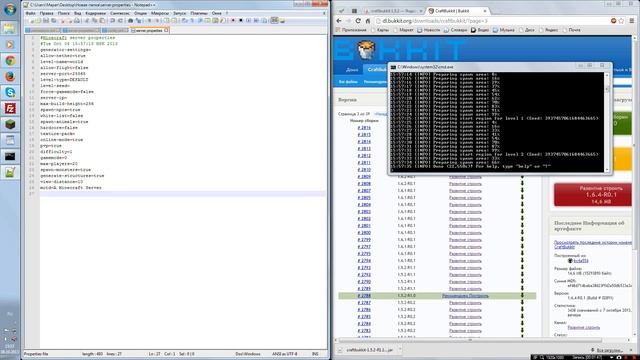Click download arrow in build #2808 row
This screenshot has height=360, width=640.
522,184
